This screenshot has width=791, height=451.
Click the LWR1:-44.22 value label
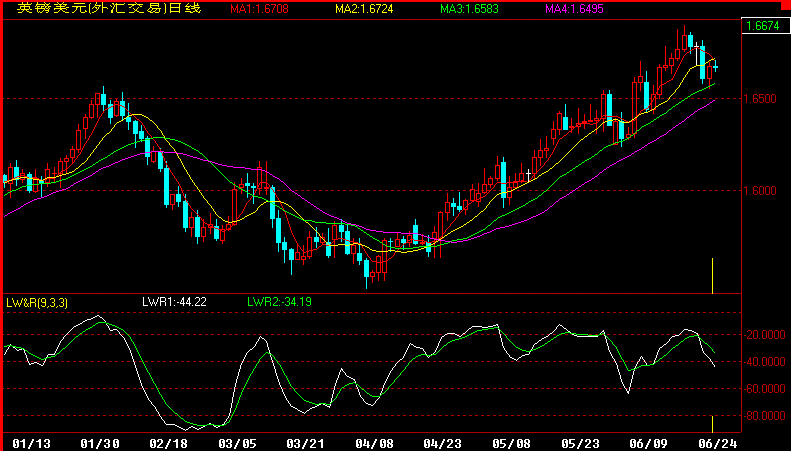click(x=172, y=301)
